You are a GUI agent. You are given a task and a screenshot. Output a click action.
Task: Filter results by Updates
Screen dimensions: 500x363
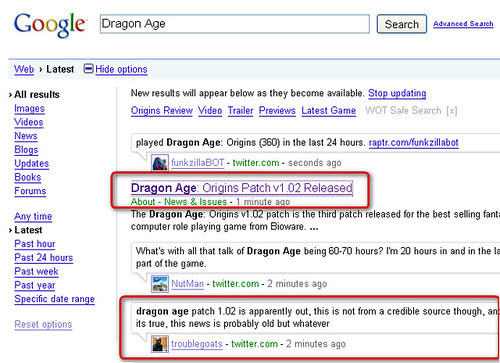32,164
